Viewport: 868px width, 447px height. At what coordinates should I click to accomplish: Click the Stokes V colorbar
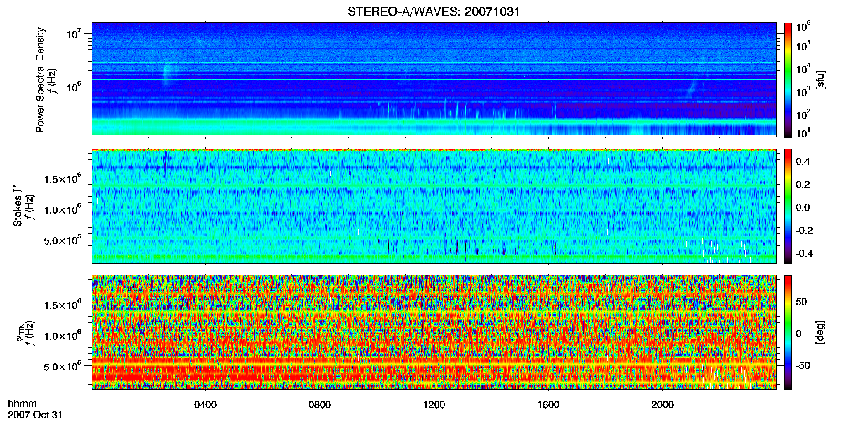click(x=788, y=206)
